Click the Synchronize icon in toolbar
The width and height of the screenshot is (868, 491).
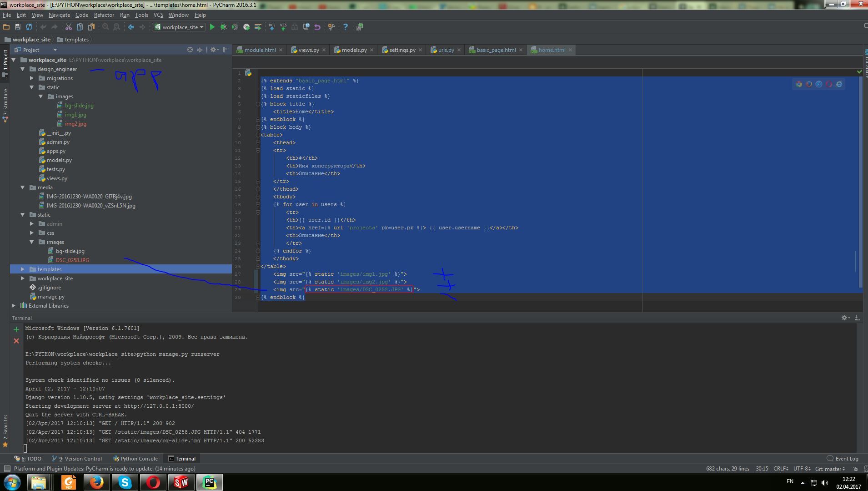click(29, 27)
